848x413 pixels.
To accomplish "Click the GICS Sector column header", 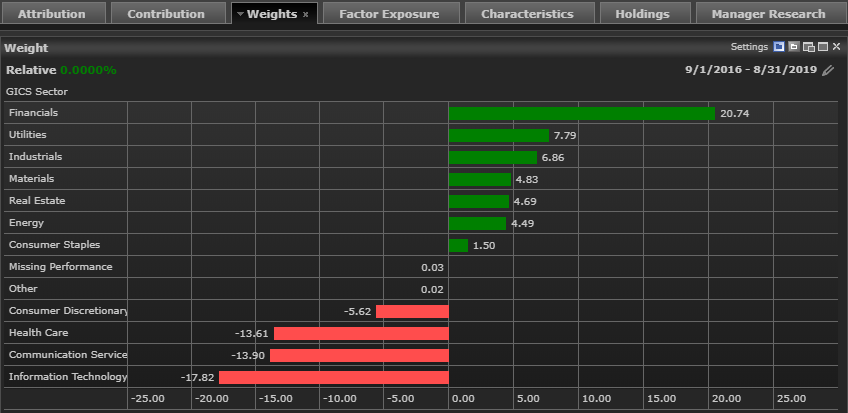I will pyautogui.click(x=37, y=92).
